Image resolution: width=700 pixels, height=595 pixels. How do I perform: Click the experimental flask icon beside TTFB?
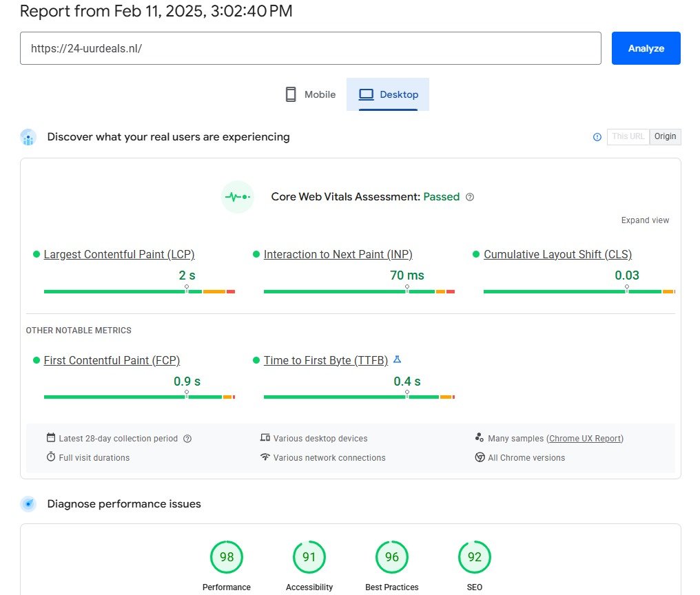pos(397,359)
